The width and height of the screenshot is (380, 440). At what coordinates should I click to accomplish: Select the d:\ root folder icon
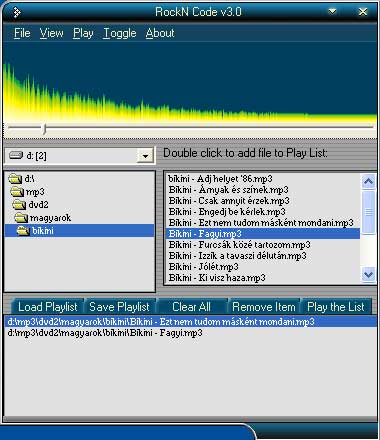click(15, 179)
